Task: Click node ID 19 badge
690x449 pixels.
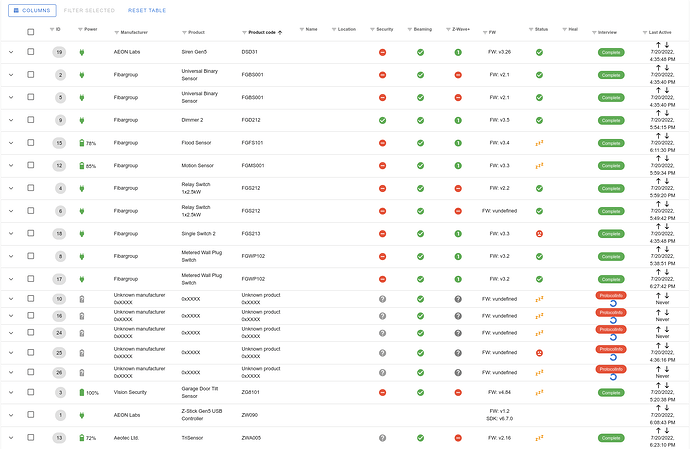Action: 59,52
